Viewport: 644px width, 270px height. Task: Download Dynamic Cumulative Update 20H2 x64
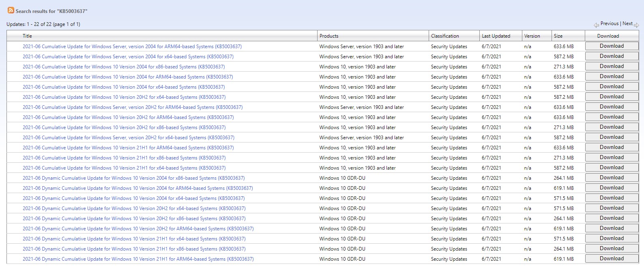pos(612,208)
